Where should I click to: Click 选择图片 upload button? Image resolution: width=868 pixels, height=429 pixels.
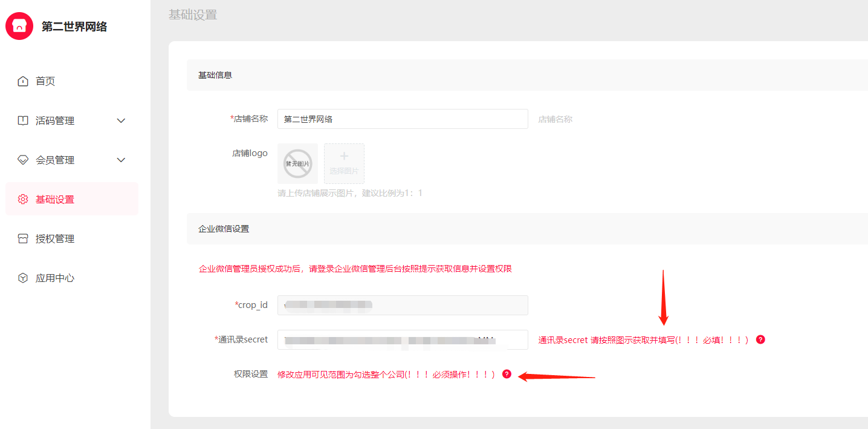pos(344,163)
